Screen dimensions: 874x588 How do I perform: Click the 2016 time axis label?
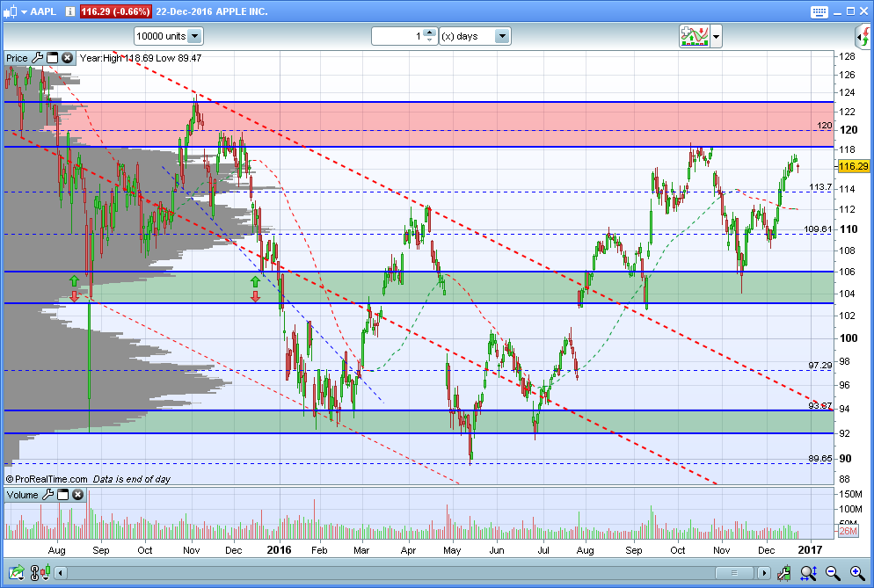pos(279,550)
